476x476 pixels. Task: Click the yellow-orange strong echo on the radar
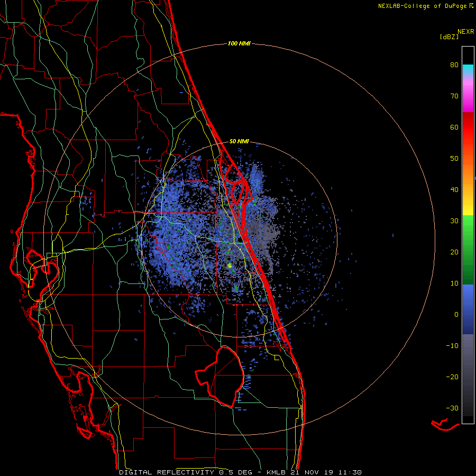tap(230, 266)
